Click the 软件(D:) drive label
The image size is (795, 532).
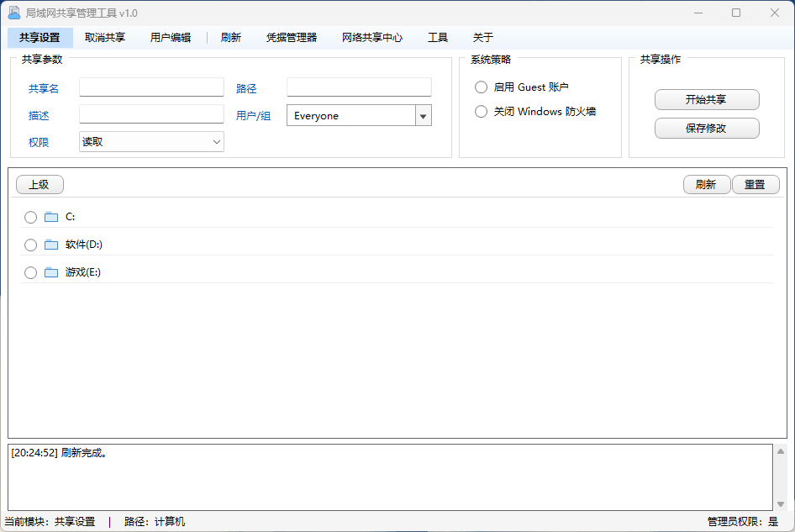[84, 245]
